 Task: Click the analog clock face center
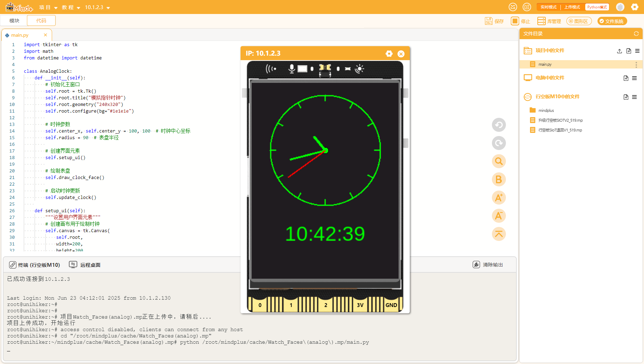[325, 150]
